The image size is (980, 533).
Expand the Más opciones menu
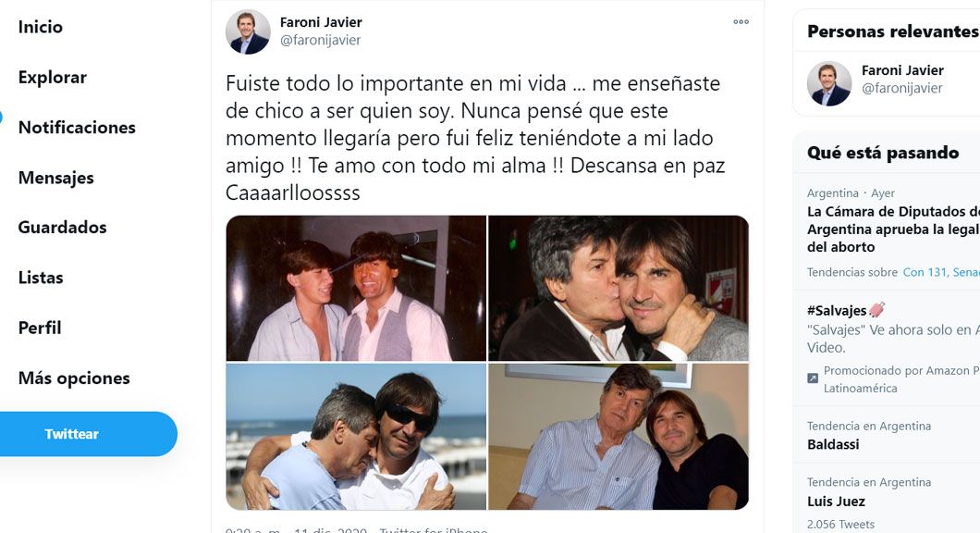click(x=74, y=378)
